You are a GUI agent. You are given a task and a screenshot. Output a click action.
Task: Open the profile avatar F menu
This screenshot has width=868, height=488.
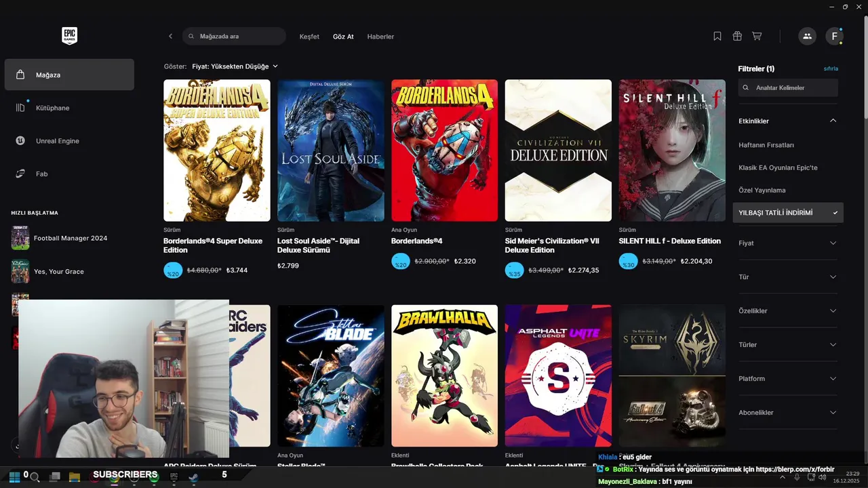[834, 36]
